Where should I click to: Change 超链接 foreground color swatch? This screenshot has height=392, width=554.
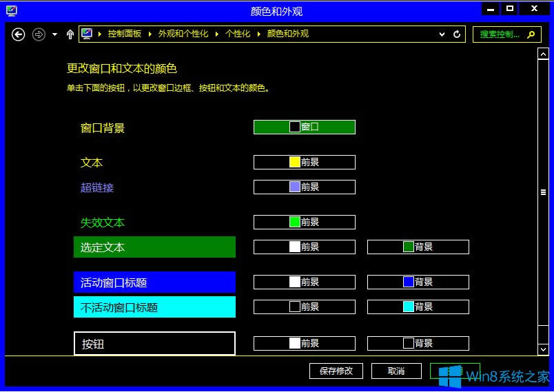pos(304,187)
